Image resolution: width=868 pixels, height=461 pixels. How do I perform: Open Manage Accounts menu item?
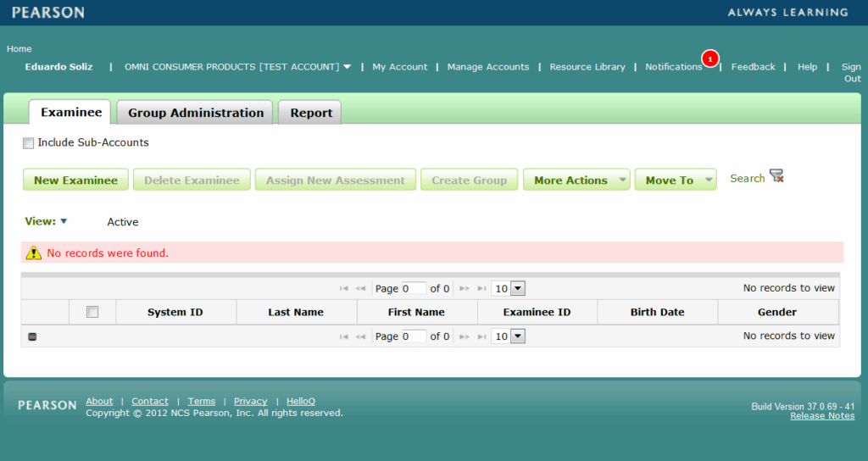coord(488,66)
